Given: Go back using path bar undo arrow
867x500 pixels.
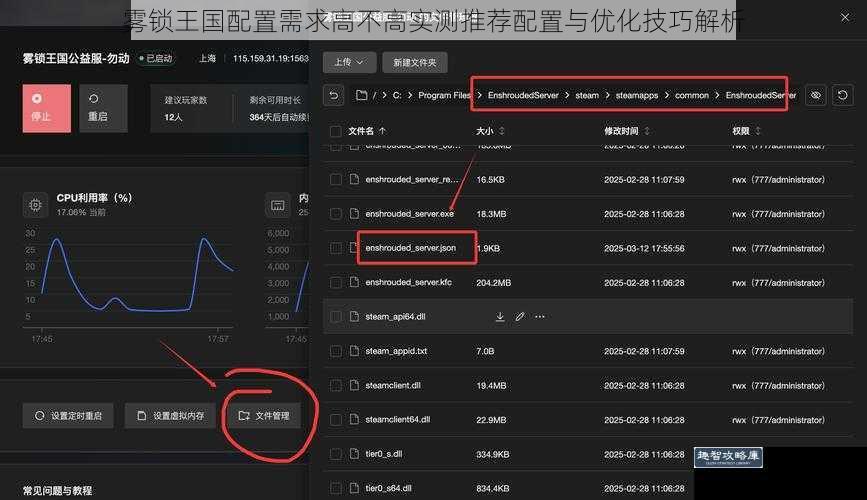Looking at the screenshot, I should coord(333,95).
